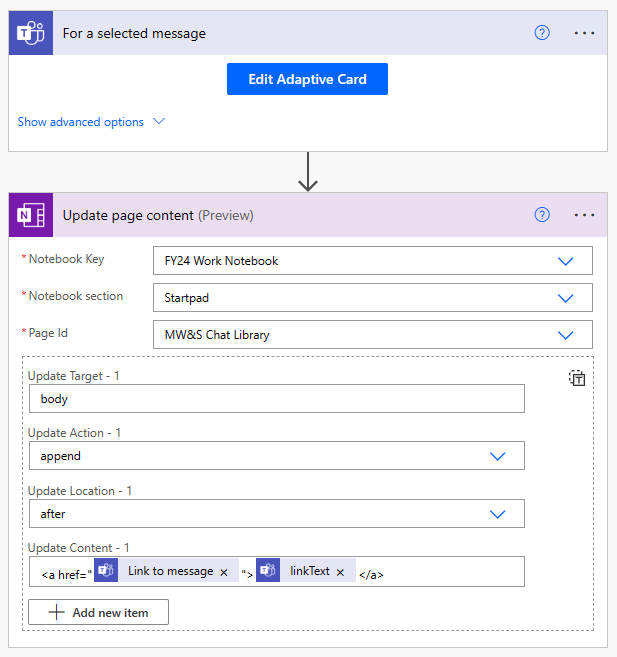
Task: Select the Link to message token
Action: [x=168, y=572]
